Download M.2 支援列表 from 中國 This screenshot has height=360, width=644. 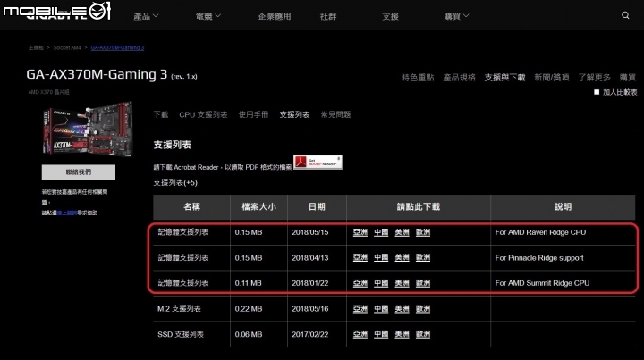click(381, 309)
